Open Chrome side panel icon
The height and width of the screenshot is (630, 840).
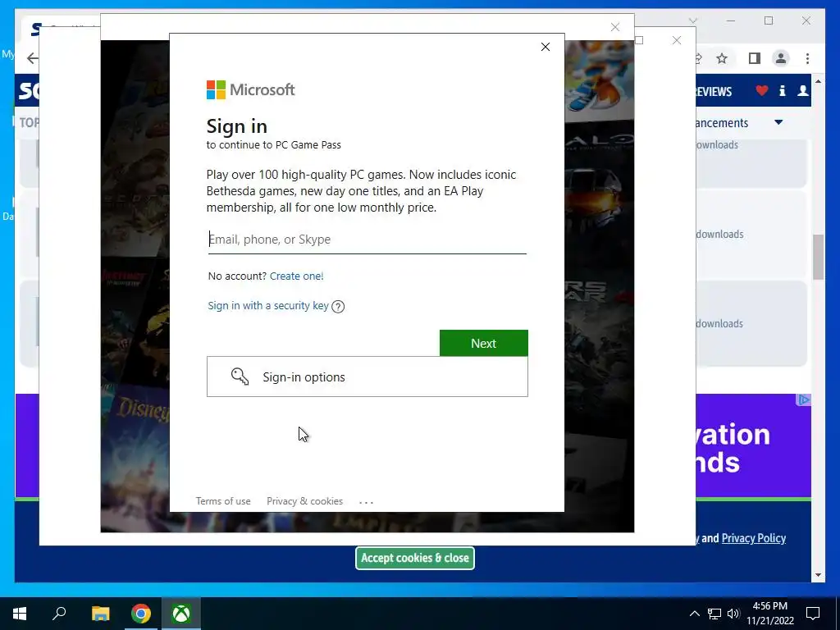click(755, 58)
